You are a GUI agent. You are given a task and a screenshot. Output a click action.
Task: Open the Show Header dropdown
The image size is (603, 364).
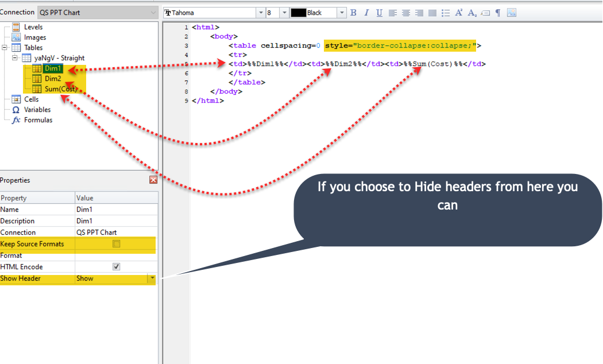[152, 278]
